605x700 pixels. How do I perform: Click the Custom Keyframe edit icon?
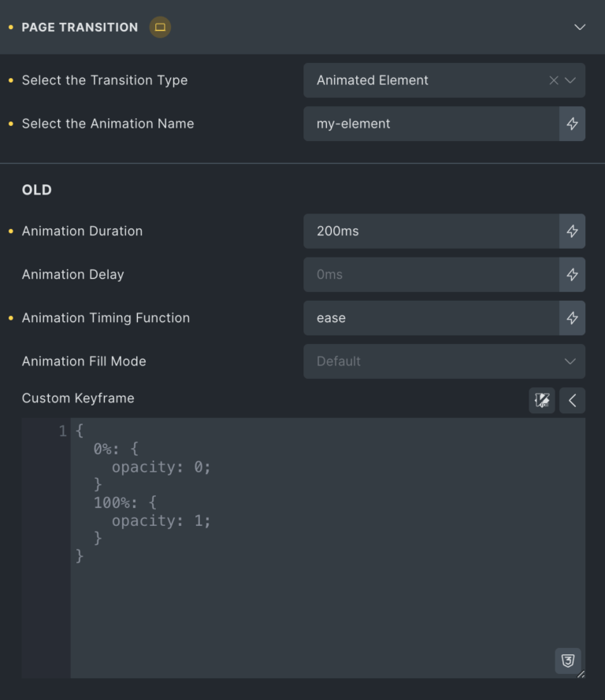click(x=542, y=401)
